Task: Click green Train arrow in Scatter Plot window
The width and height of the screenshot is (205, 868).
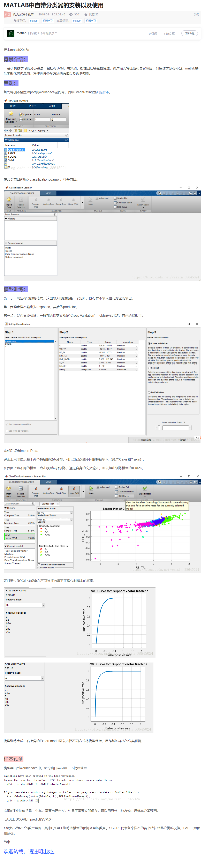Action: 91,488
